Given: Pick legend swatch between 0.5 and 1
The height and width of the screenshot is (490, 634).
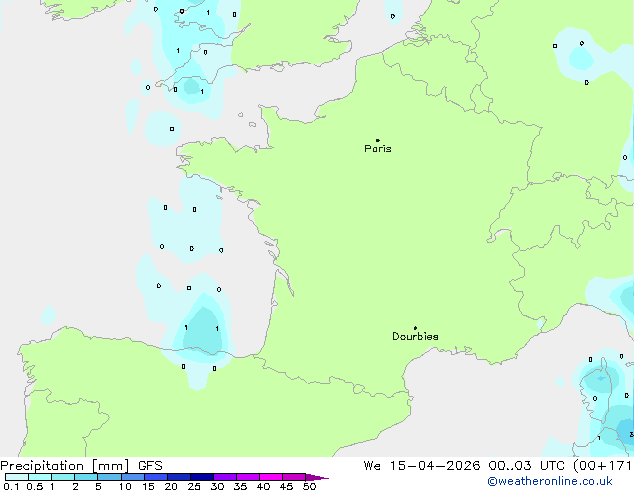Looking at the screenshot, I should (x=40, y=477).
